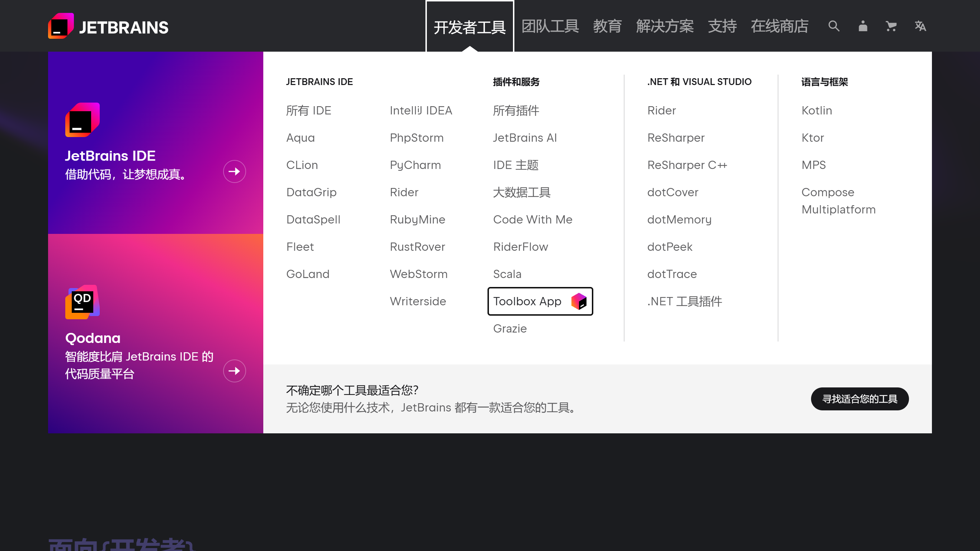980x551 pixels.
Task: Open the PhpStorm link
Action: [x=416, y=137]
